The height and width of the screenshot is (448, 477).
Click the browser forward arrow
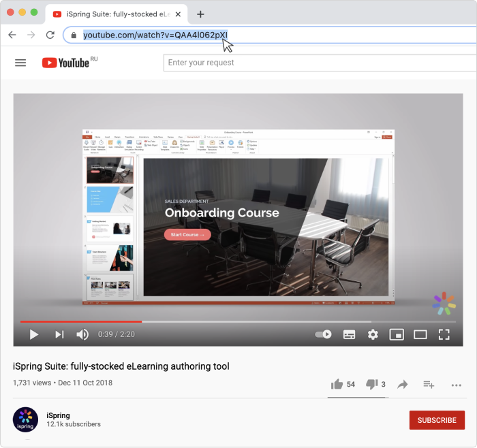point(31,35)
